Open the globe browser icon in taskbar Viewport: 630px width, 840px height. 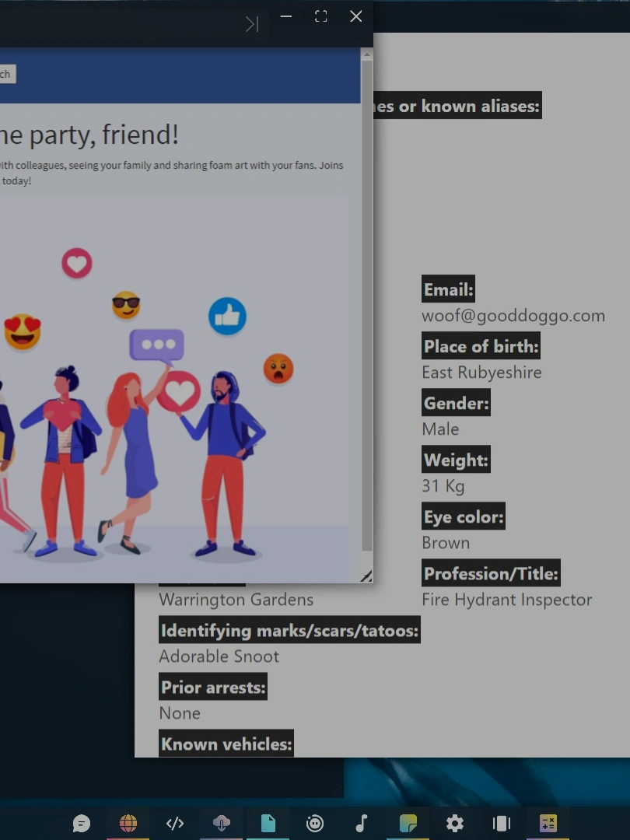coord(128,823)
